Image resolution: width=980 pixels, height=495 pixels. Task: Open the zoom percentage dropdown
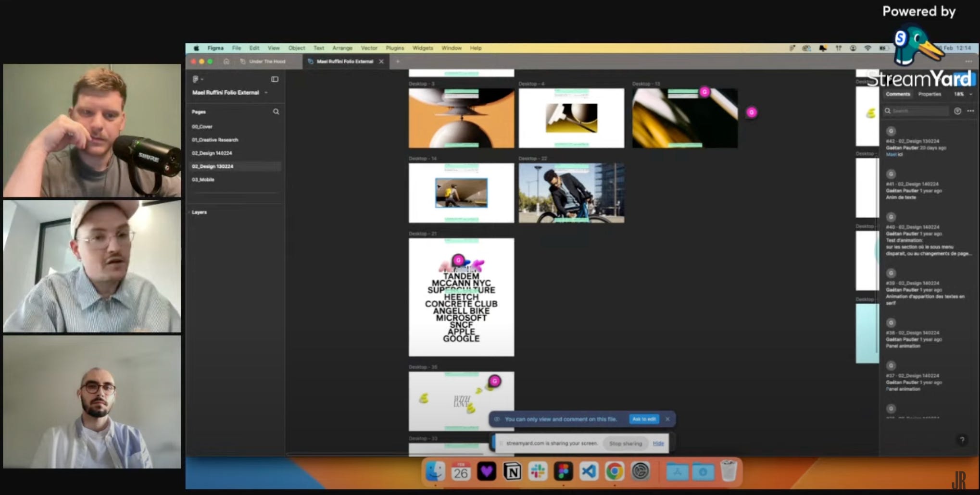click(963, 94)
